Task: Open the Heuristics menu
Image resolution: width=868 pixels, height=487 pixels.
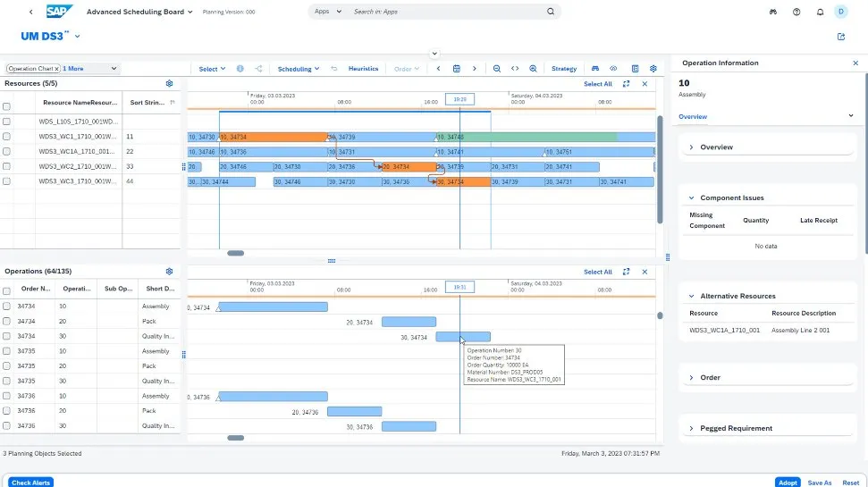Action: click(x=363, y=69)
